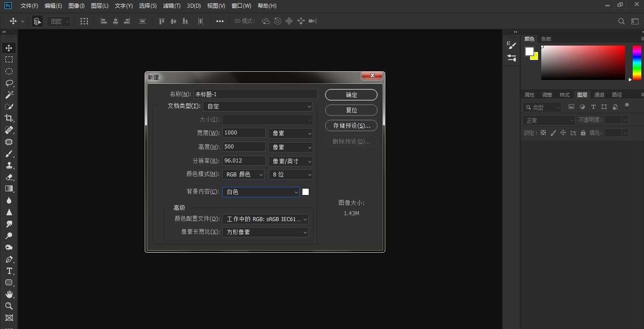Open the 滤镜 menu

pos(171,5)
